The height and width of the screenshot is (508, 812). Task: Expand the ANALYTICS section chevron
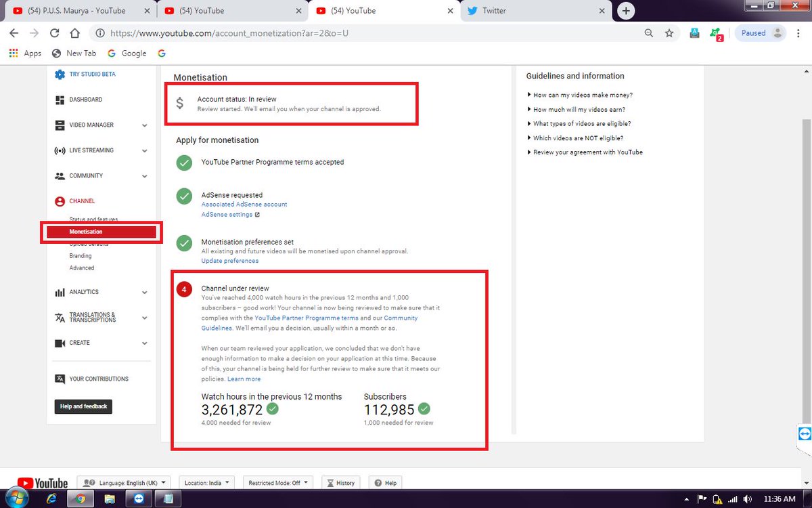(x=145, y=293)
